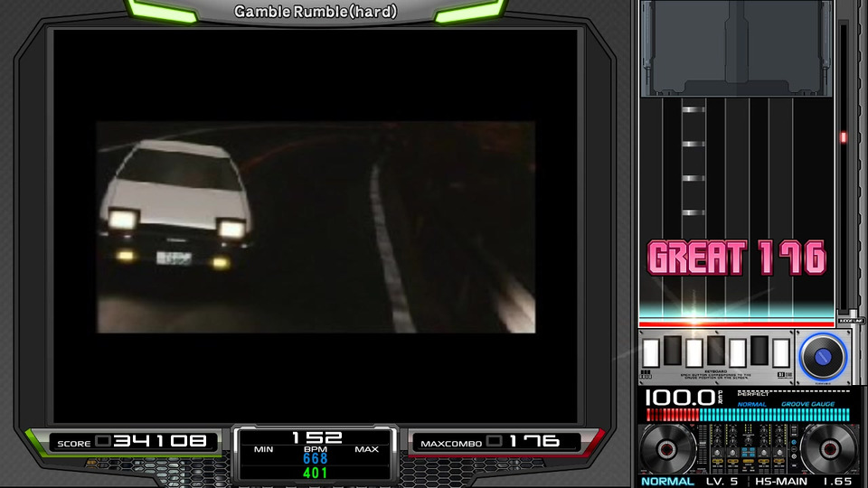
Task: Click the 'SCORE' label
Action: (73, 444)
